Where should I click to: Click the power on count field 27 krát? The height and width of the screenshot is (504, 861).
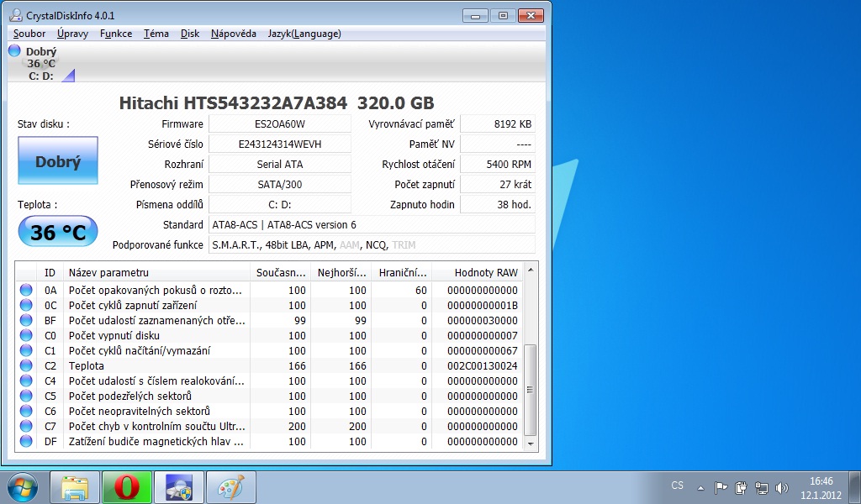[498, 184]
